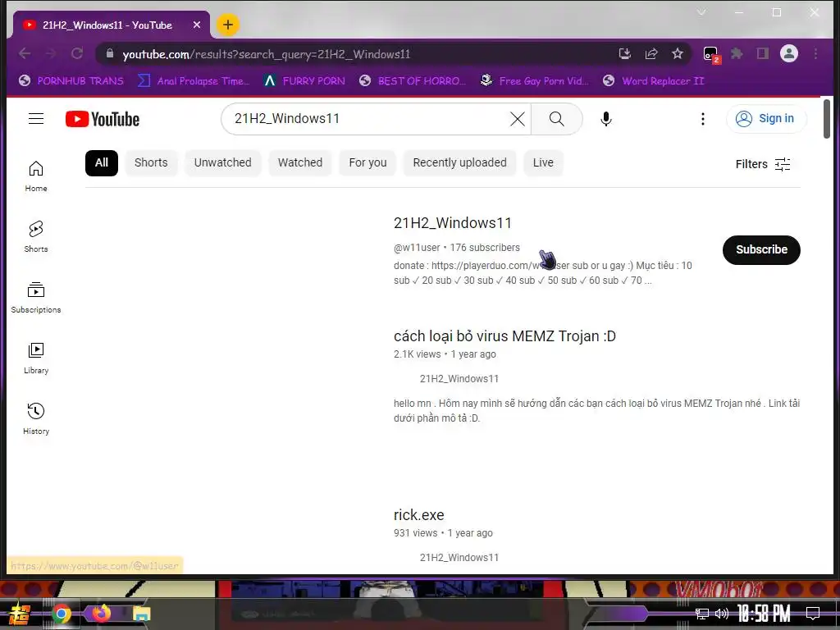Screen dimensions: 840x630
Task: Open Shorts in the sidebar
Action: tap(36, 237)
